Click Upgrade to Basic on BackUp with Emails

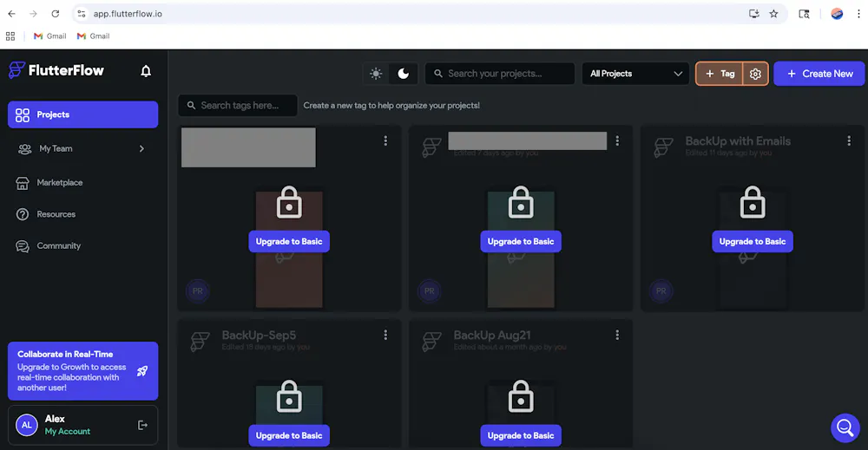[753, 242]
